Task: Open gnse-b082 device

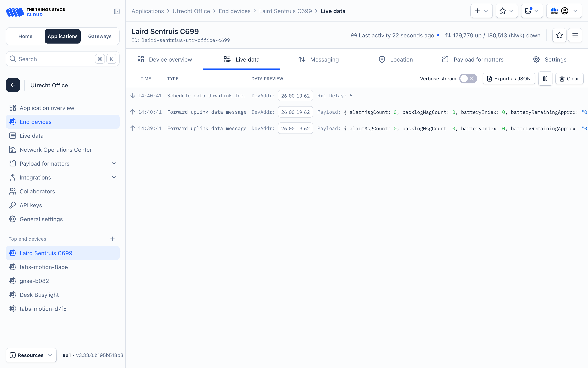Action: pyautogui.click(x=62, y=281)
